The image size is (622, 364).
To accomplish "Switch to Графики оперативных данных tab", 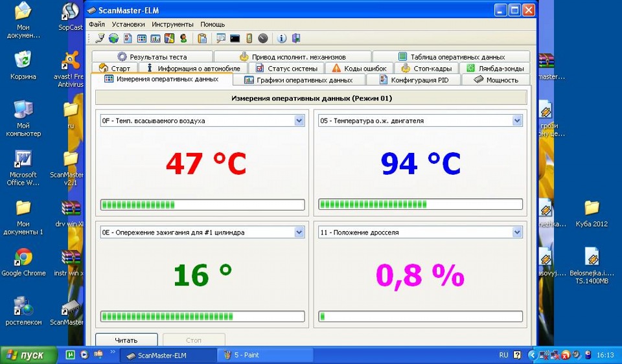I will click(298, 80).
